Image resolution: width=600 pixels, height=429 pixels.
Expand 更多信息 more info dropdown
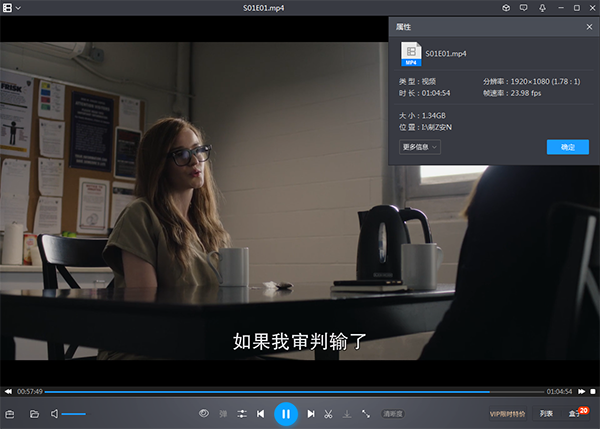(420, 147)
